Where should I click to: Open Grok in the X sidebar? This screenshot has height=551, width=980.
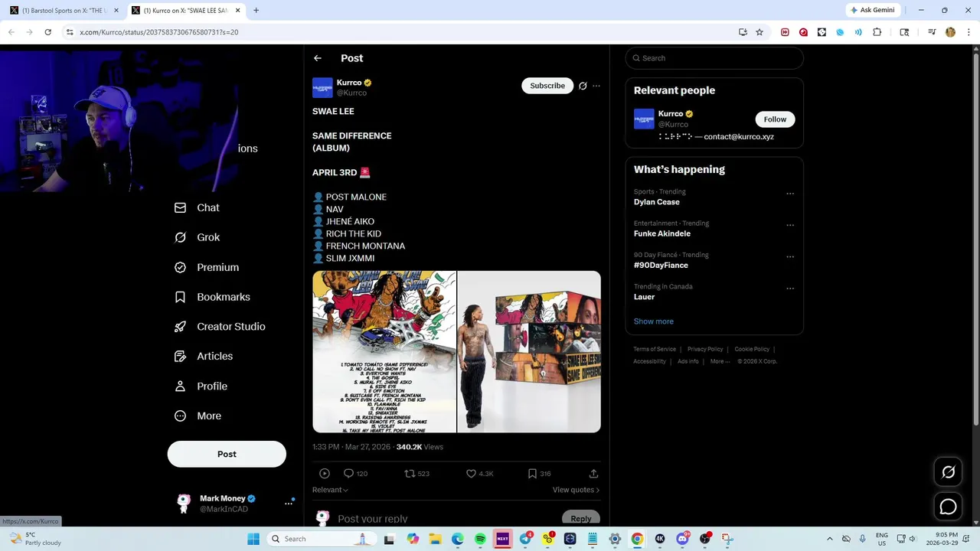[x=198, y=237]
